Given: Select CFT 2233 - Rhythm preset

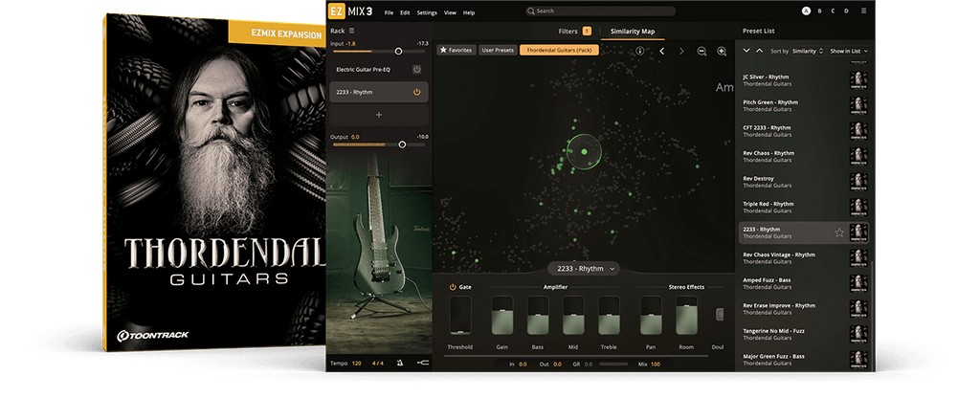Looking at the screenshot, I should pos(805,131).
